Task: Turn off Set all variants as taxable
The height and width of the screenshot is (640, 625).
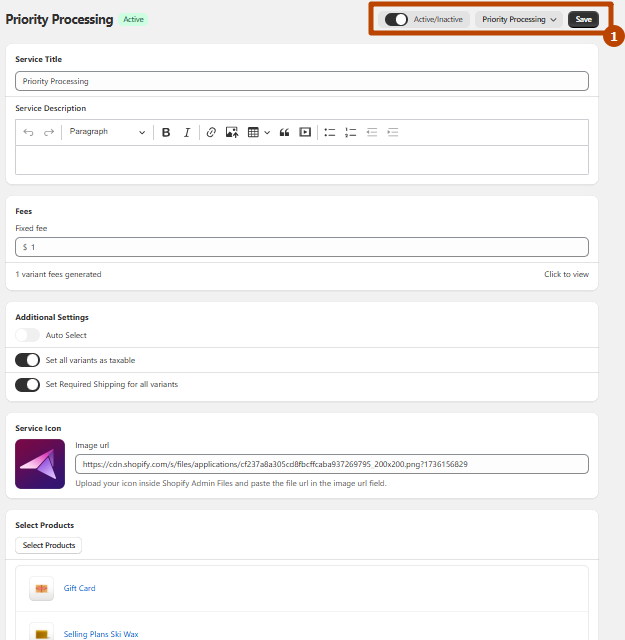Action: coord(28,360)
